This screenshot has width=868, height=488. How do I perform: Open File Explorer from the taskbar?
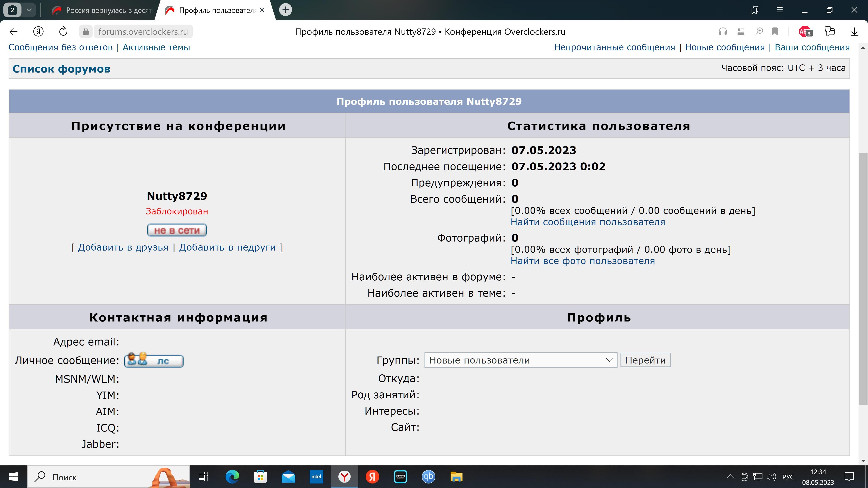(456, 477)
